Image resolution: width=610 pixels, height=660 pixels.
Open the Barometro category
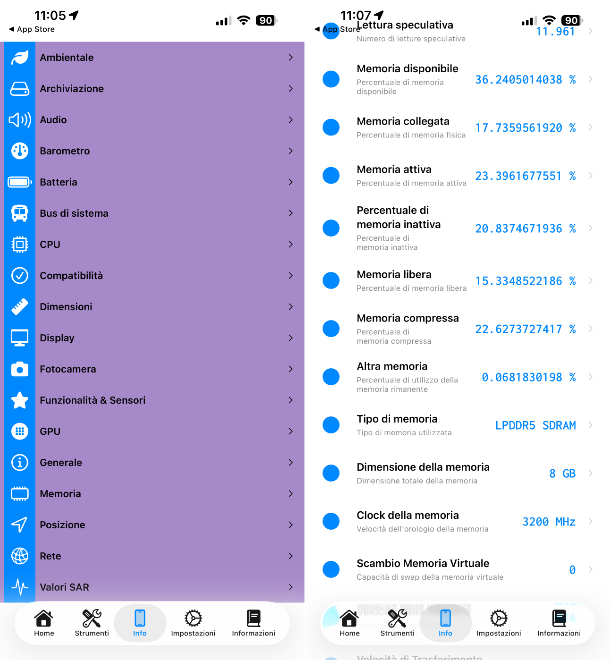[154, 151]
